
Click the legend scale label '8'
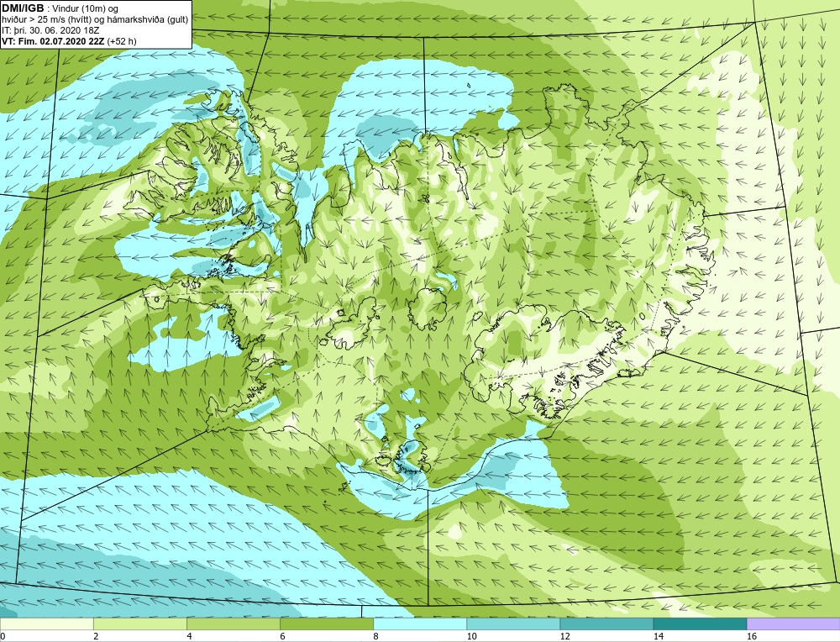pos(376,636)
